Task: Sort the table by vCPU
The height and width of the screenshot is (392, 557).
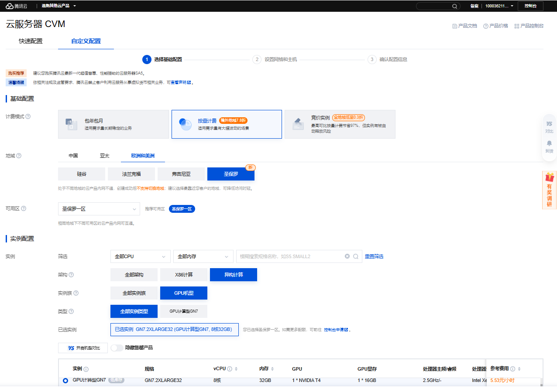Action: pyautogui.click(x=236, y=369)
